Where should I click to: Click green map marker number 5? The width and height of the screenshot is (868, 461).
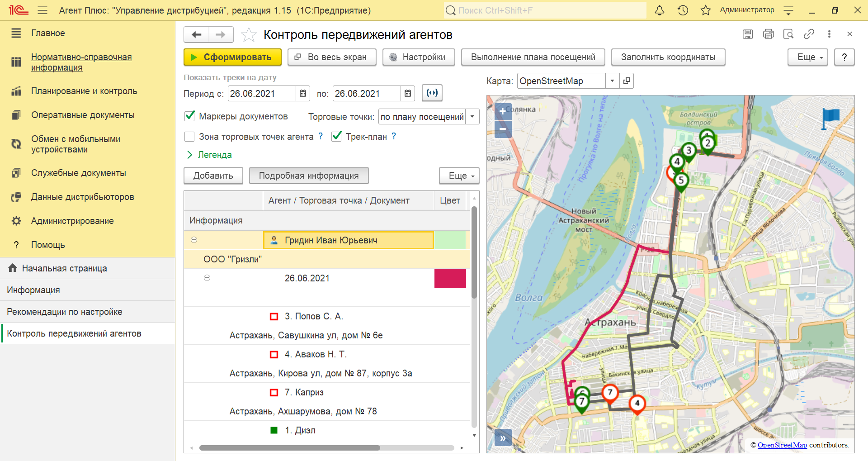pos(681,181)
